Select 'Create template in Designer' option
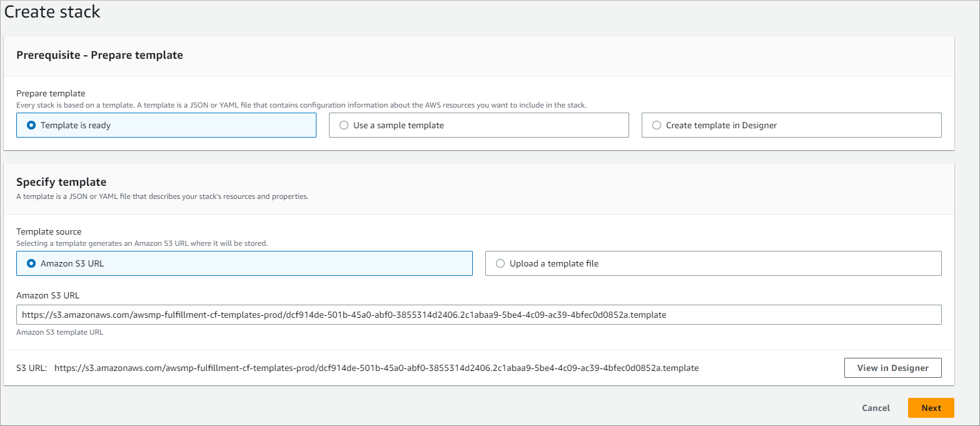This screenshot has height=426, width=980. coord(791,125)
